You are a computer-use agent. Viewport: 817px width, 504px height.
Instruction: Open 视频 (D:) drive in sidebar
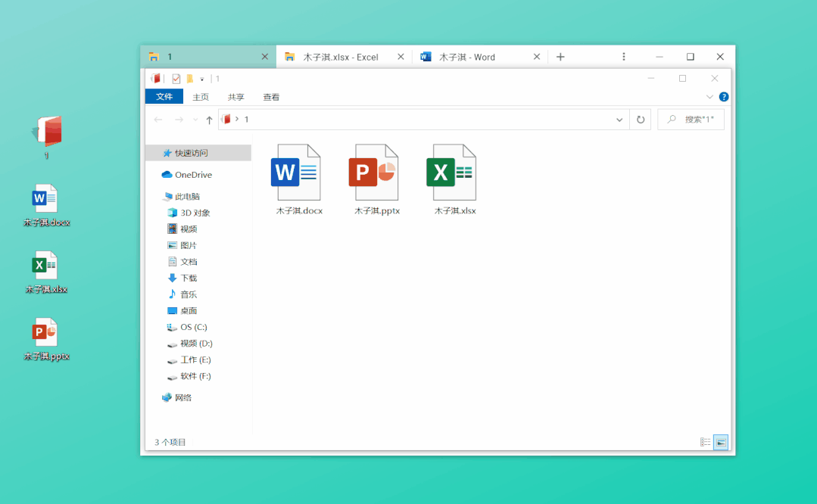pos(189,343)
